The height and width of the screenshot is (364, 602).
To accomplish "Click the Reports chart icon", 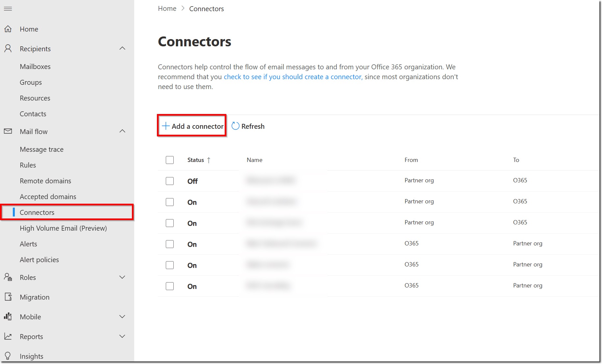I will (x=8, y=336).
